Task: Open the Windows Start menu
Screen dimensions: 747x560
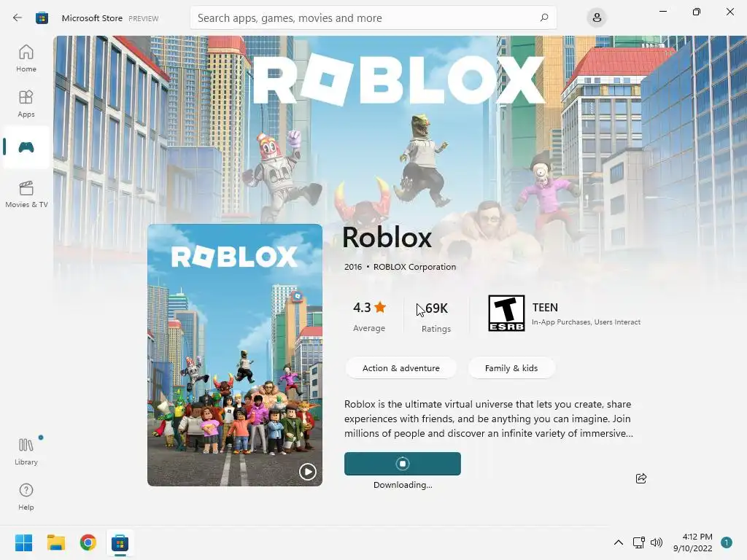Action: coord(24,542)
